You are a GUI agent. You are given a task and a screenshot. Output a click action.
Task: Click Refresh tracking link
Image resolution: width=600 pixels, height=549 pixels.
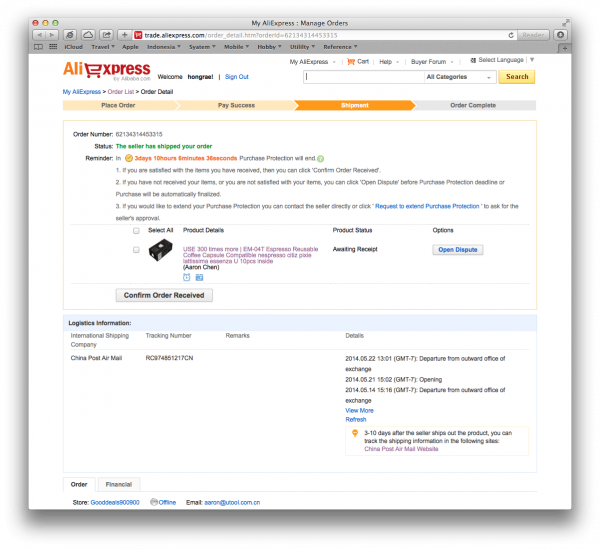tap(356, 419)
